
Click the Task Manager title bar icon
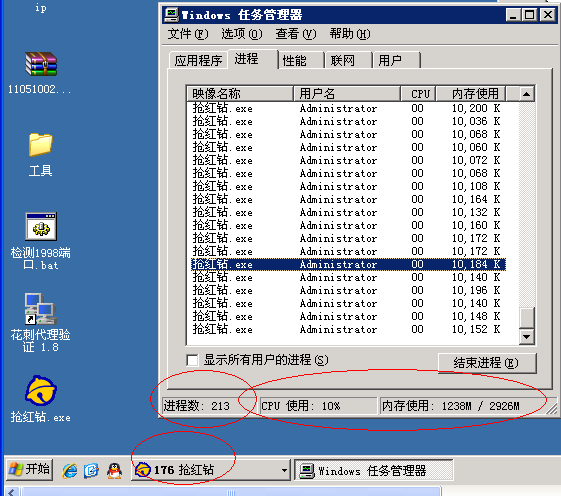pos(171,15)
